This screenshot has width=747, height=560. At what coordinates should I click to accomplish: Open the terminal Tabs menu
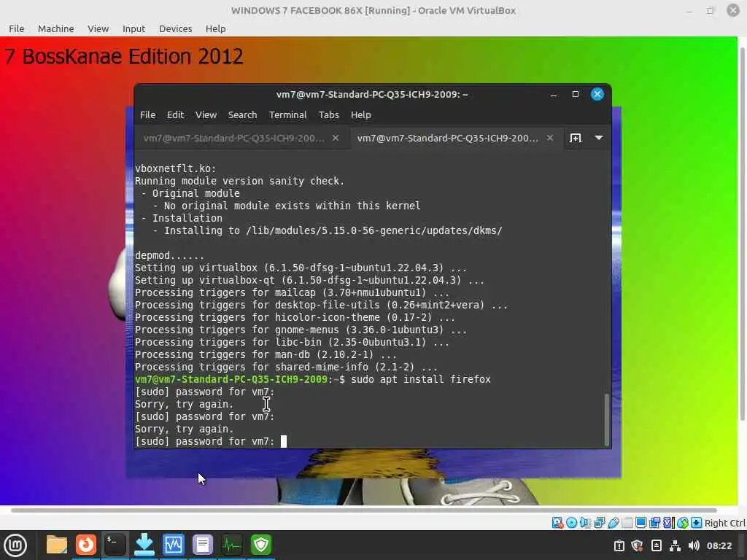329,114
